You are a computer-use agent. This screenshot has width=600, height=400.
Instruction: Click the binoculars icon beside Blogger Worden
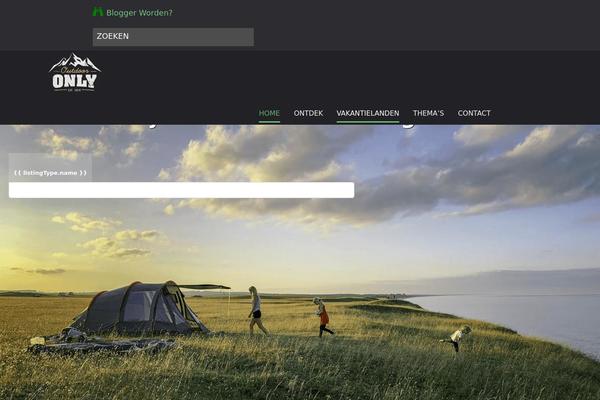pyautogui.click(x=98, y=12)
